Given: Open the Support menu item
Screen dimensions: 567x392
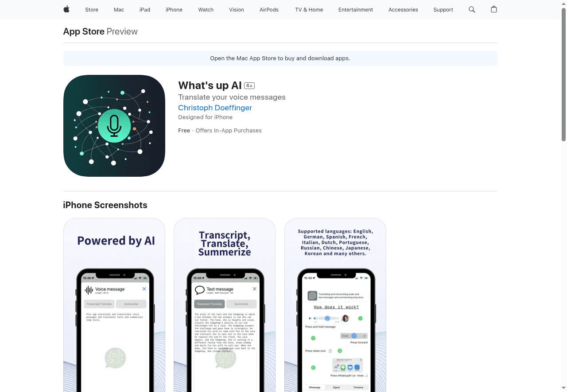Looking at the screenshot, I should tap(443, 10).
